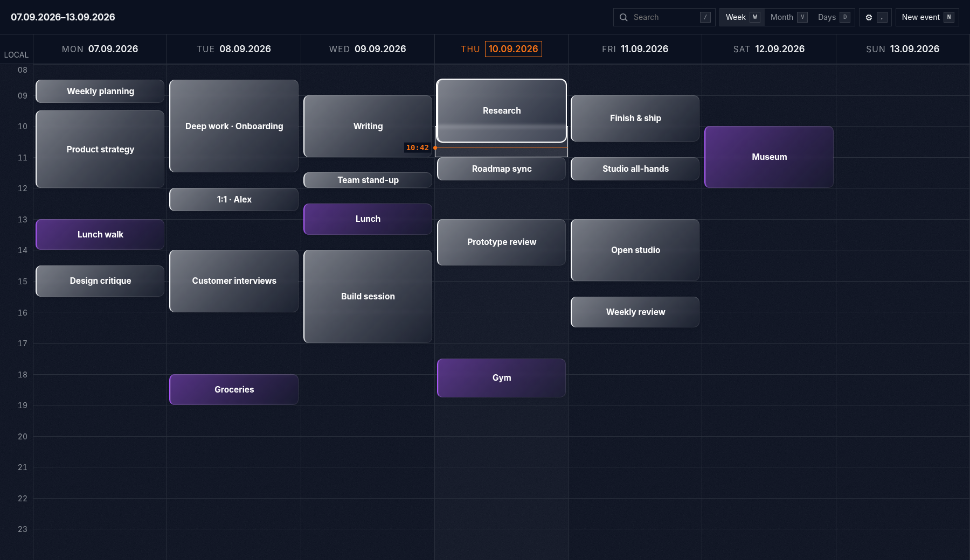Click the SAT 12.09.2026 day header
970x560 pixels.
(769, 49)
